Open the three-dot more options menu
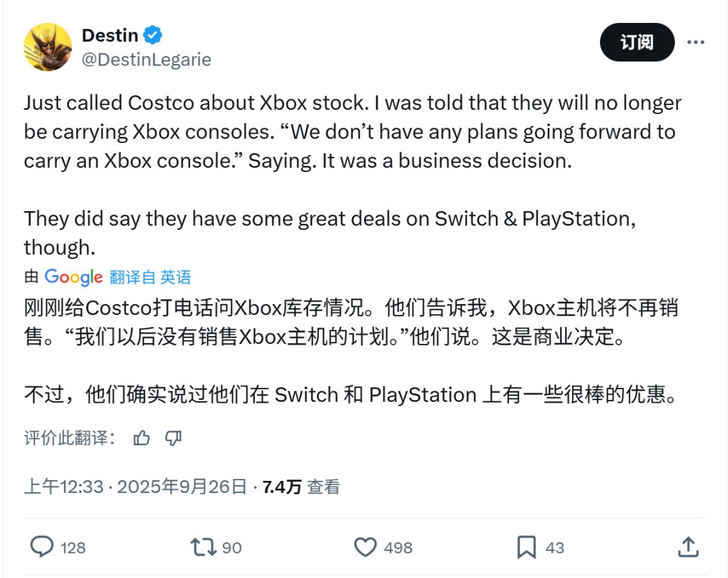Image resolution: width=728 pixels, height=578 pixels. tap(695, 42)
